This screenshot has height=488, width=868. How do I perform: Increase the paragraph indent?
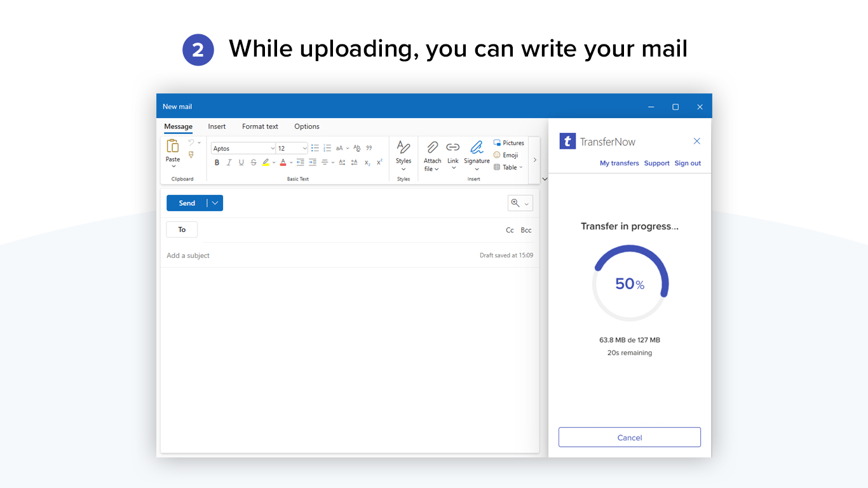click(x=313, y=163)
